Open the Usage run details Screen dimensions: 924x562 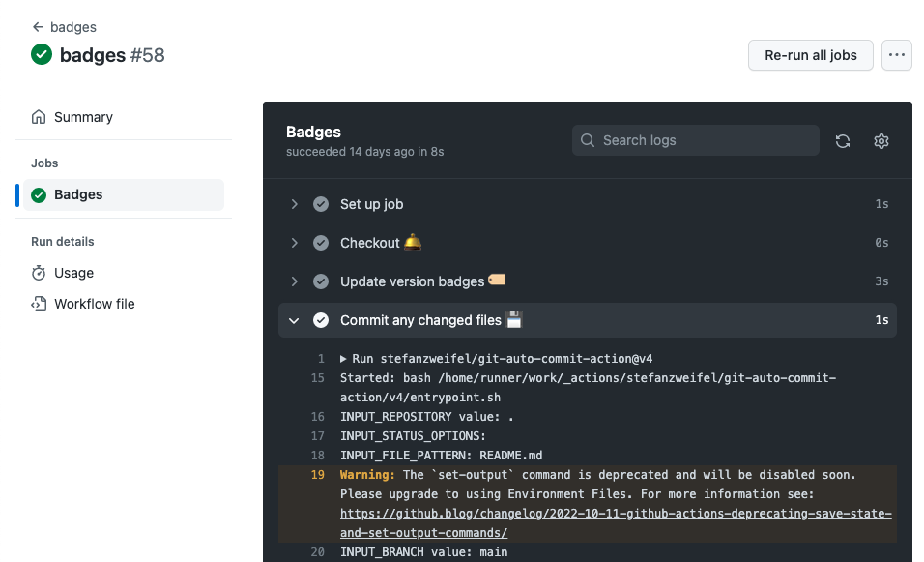pyautogui.click(x=73, y=273)
